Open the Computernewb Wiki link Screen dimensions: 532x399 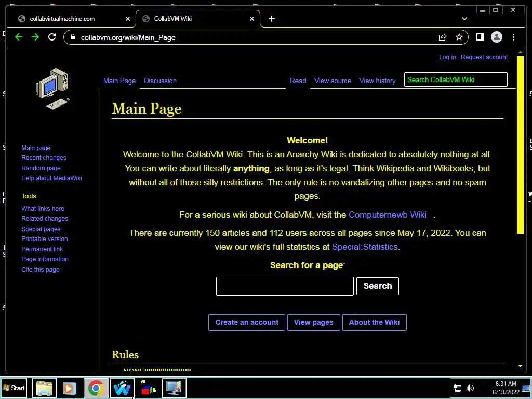tap(388, 215)
